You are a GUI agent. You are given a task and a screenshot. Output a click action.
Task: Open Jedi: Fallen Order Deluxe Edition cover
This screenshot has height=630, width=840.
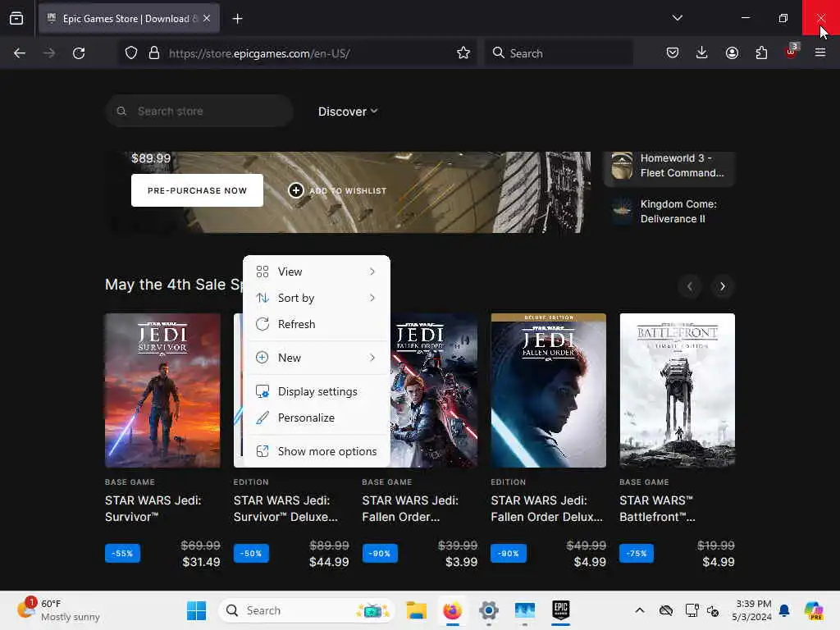[x=549, y=390]
